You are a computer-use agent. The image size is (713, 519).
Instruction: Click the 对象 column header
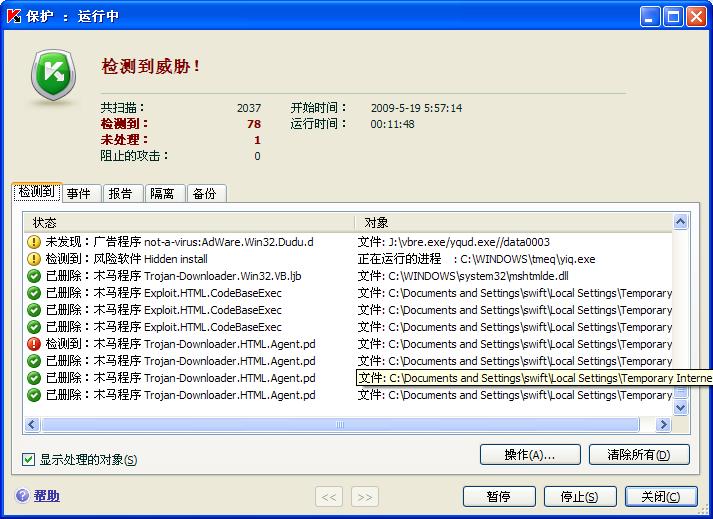click(514, 222)
